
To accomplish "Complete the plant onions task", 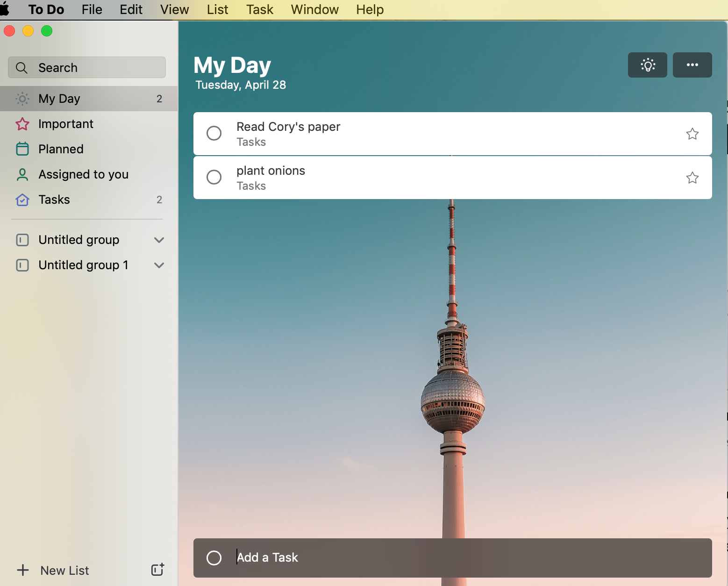I will 214,177.
